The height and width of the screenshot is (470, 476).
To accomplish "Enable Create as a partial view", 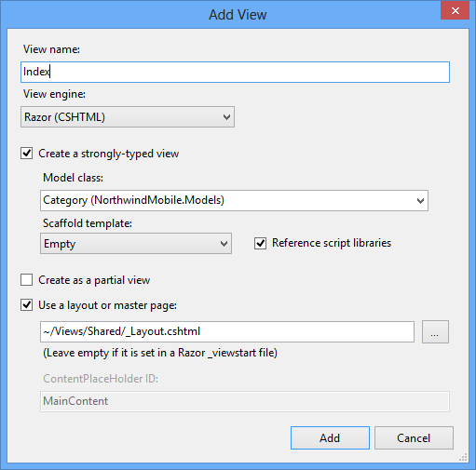I will click(x=26, y=280).
